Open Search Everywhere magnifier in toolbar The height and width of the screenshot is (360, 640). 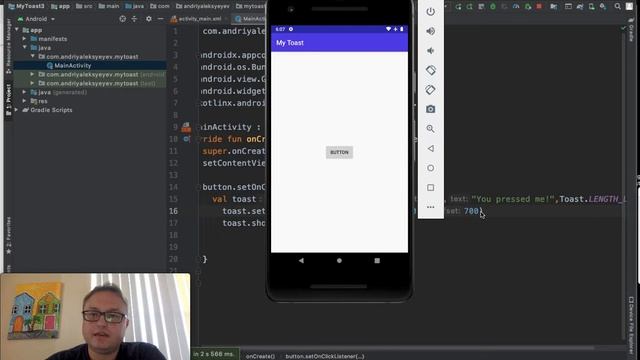tap(618, 7)
